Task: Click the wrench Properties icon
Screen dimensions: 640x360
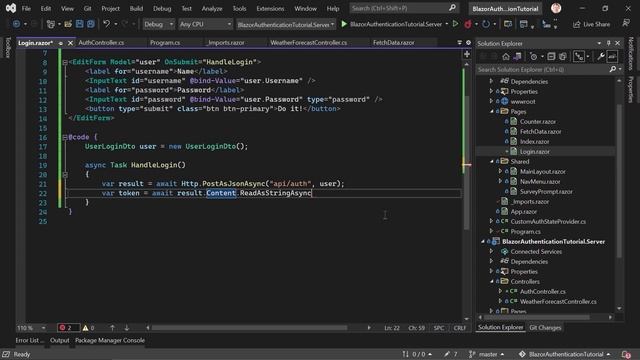Action: coord(601,57)
